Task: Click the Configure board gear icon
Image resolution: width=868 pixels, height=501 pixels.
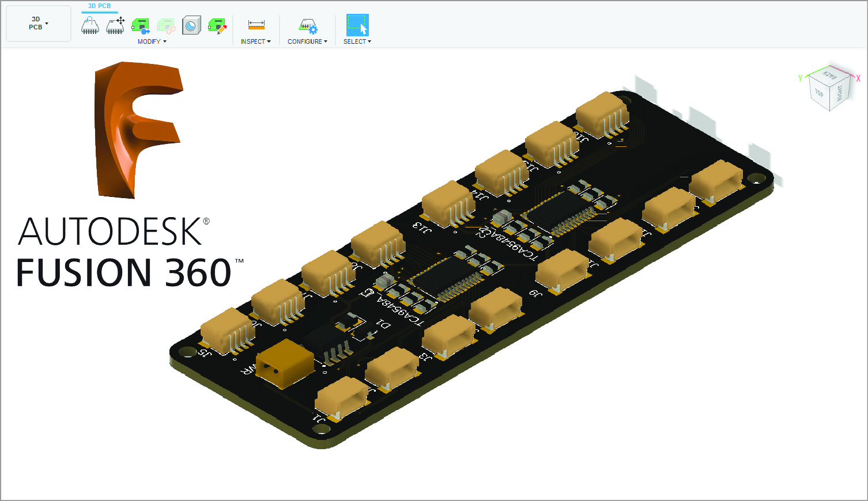Action: click(308, 25)
